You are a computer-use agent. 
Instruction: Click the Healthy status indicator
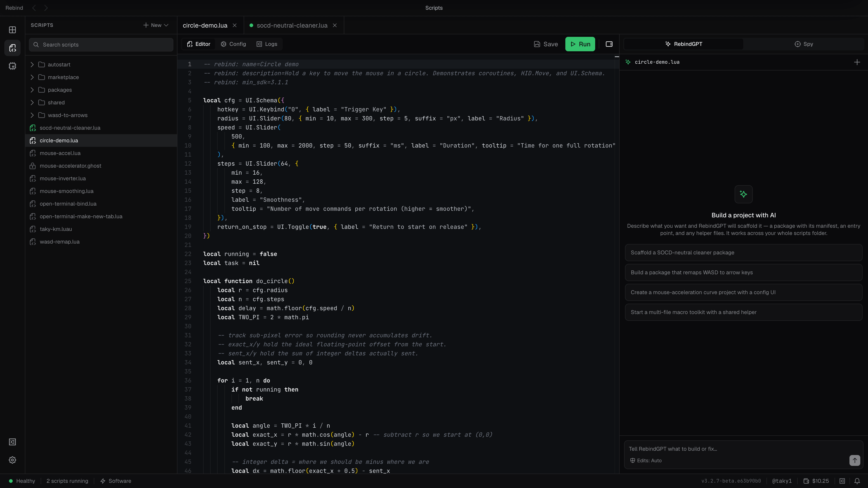coord(22,481)
